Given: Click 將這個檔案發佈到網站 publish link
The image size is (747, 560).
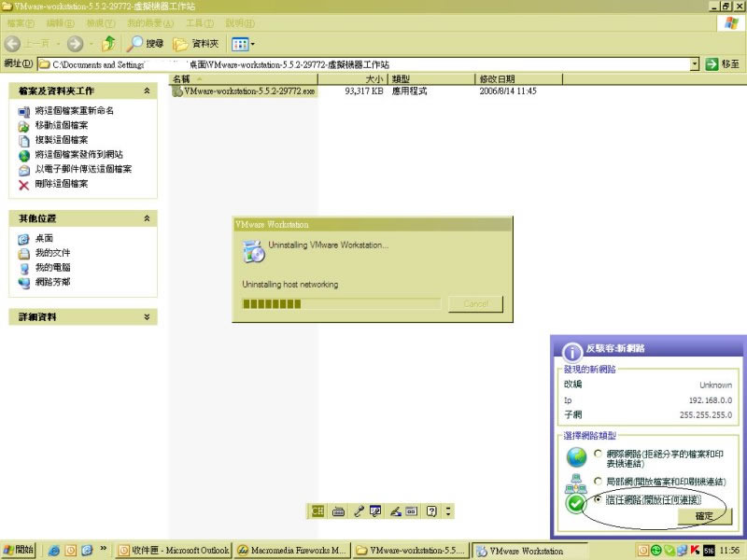Looking at the screenshot, I should coord(79,155).
